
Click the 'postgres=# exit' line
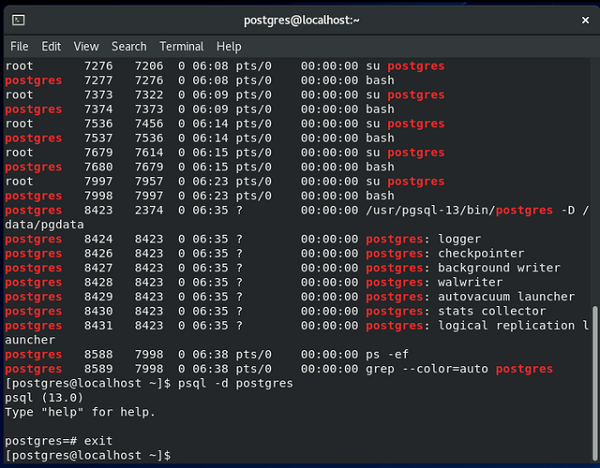pos(59,441)
